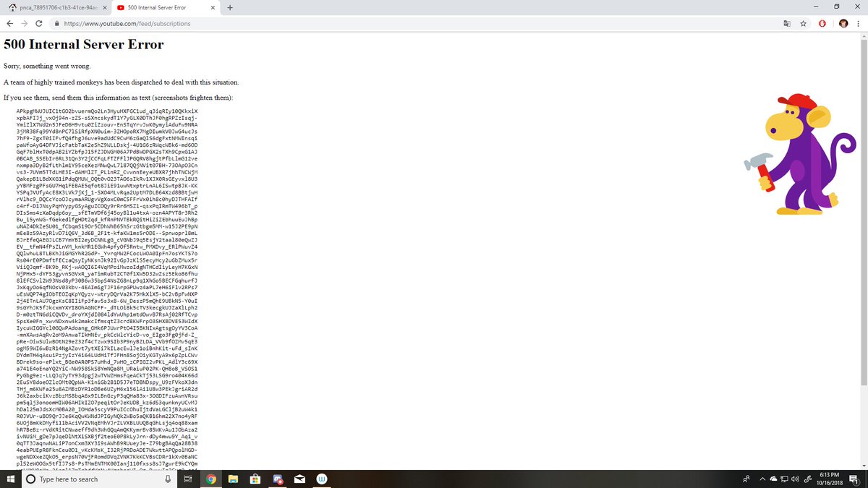Open a new tab with the plus button
Image resolution: width=868 pixels, height=488 pixels.
pyautogui.click(x=230, y=7)
